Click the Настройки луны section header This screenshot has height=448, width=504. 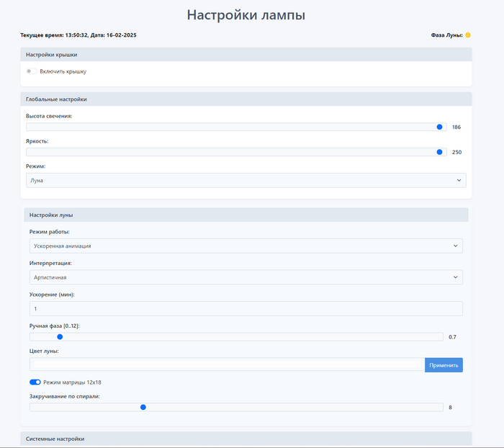tap(246, 215)
